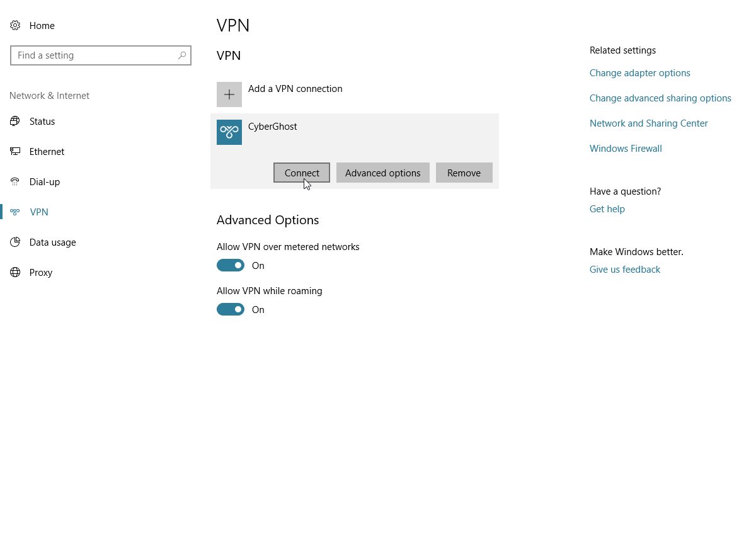Click the Get help link
The height and width of the screenshot is (541, 756).
pos(607,209)
